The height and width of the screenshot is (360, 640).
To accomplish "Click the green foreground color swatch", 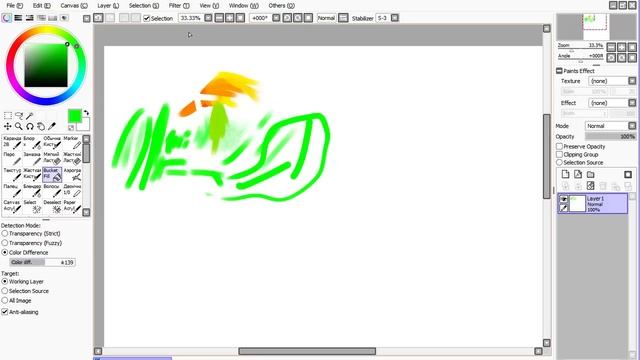I will [74, 116].
